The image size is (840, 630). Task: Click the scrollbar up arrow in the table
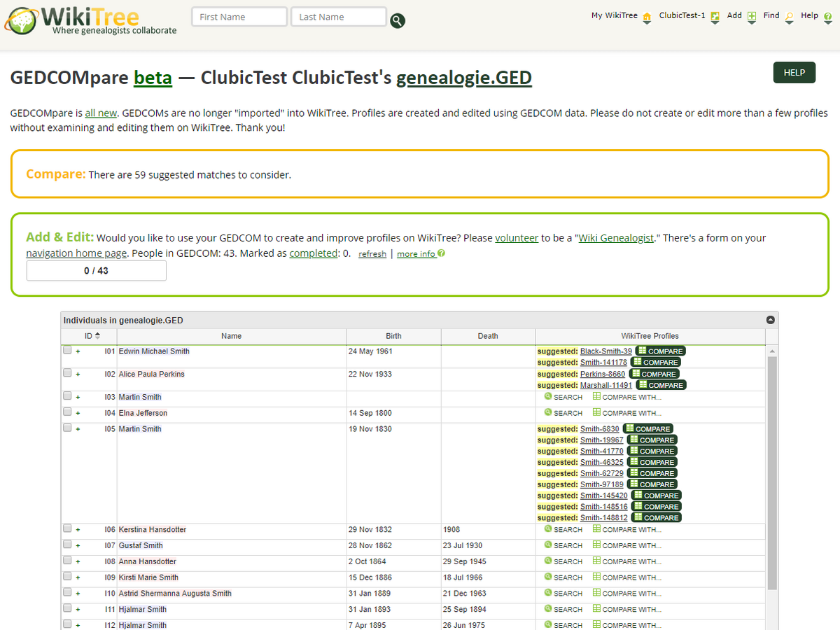coord(772,351)
